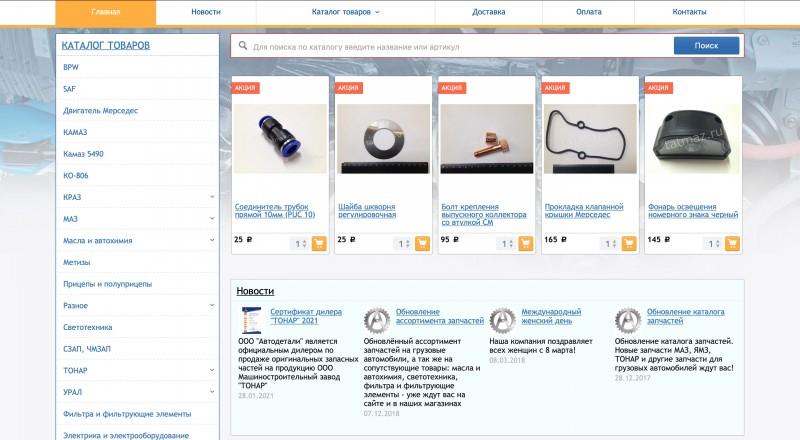800x440 pixels.
Task: Adjust quantity stepper for Болт крепления
Action: point(511,244)
